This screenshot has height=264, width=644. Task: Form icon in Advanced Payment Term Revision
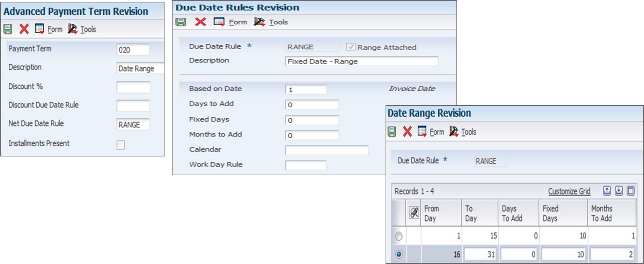[x=39, y=29]
